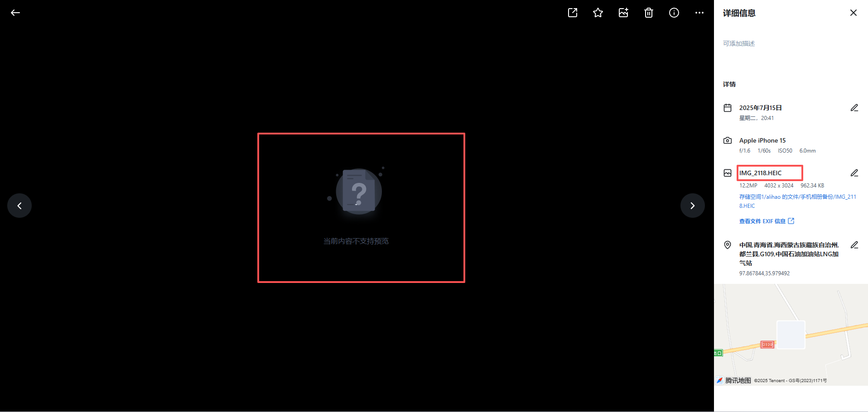
Task: Click the camera icon beside Apple iPhone 15
Action: click(727, 140)
